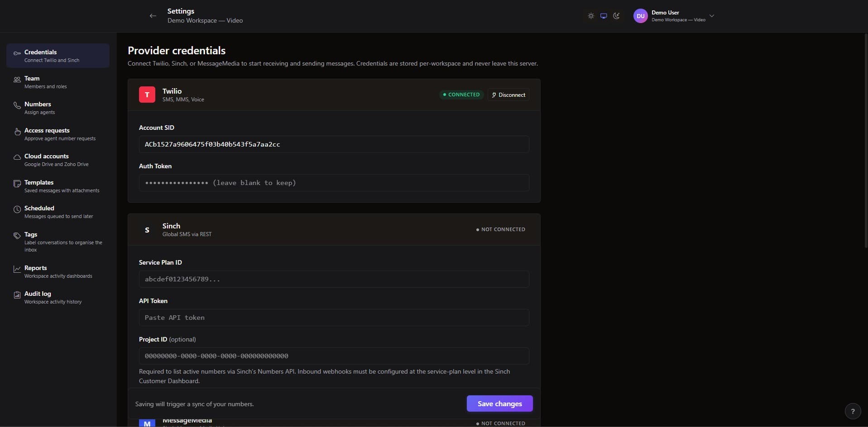Image resolution: width=868 pixels, height=427 pixels.
Task: Focus the Twilio Account SID field
Action: click(x=334, y=144)
